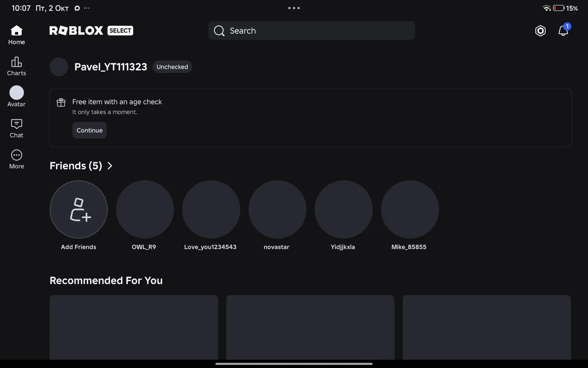Open notifications bell

(563, 31)
